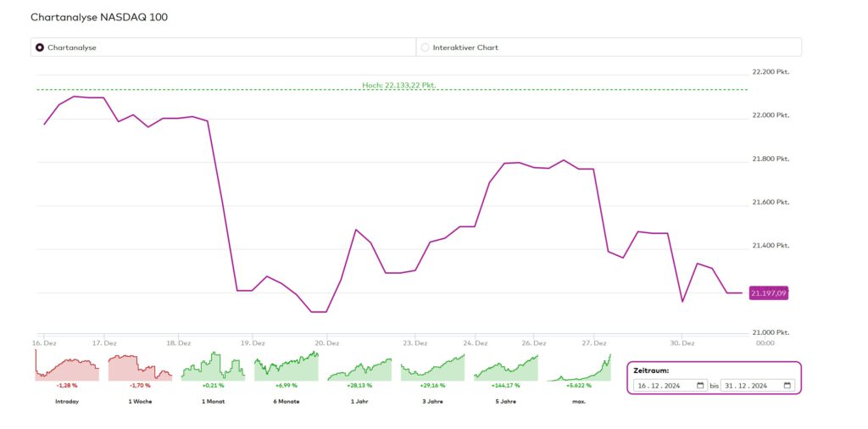Select the 1 Monat chart thumbnail
Viewport: 868px width, 429px height.
213,366
